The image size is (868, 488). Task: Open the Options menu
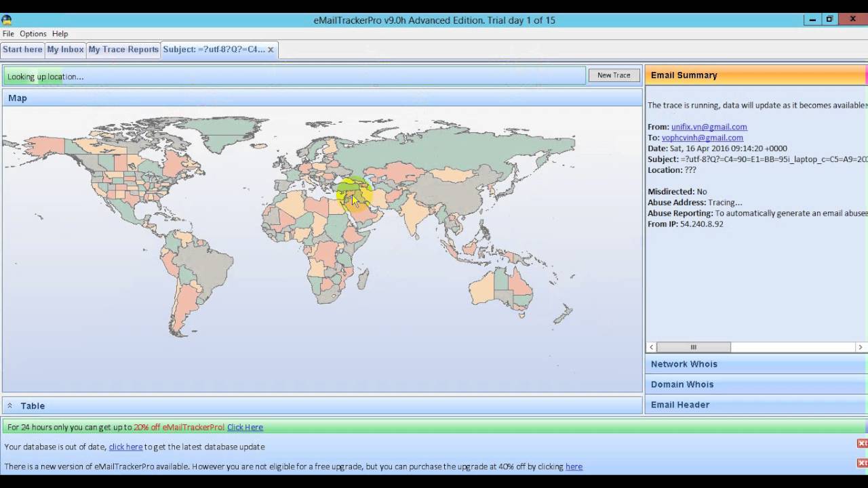(33, 33)
